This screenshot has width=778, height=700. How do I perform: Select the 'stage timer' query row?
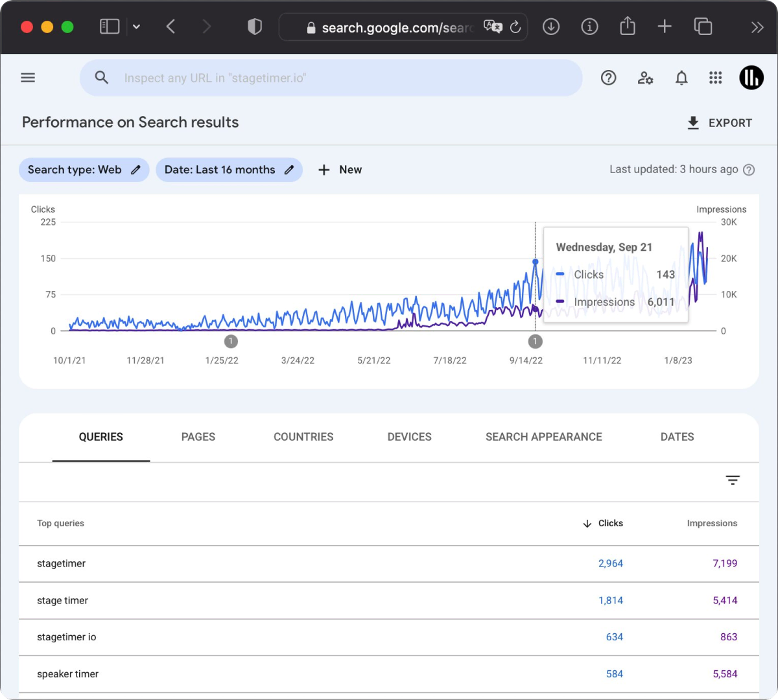pyautogui.click(x=389, y=601)
